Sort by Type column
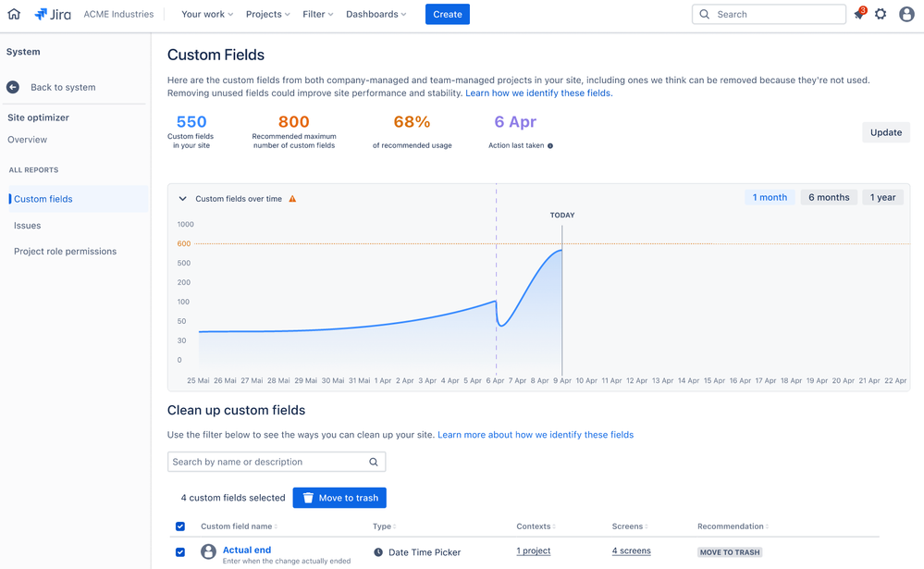This screenshot has height=569, width=924. pyautogui.click(x=384, y=526)
